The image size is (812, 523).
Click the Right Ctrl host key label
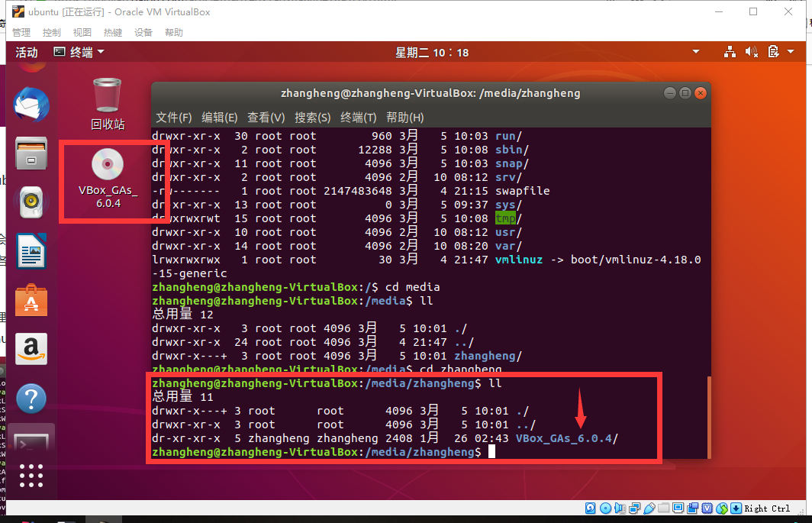tap(768, 508)
